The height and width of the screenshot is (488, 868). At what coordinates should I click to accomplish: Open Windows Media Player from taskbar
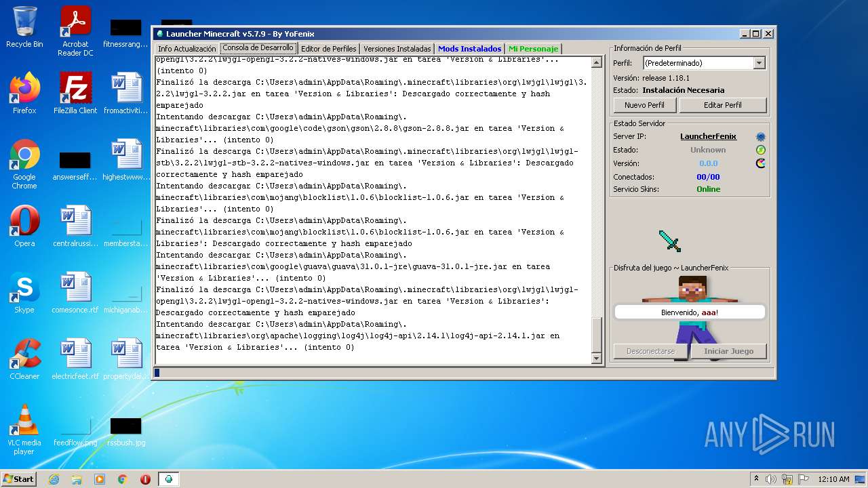100,479
